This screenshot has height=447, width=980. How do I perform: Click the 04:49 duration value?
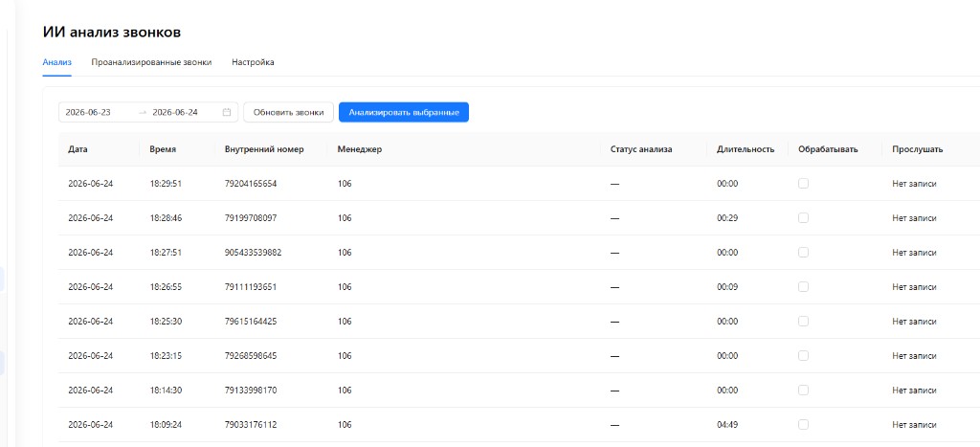point(727,424)
